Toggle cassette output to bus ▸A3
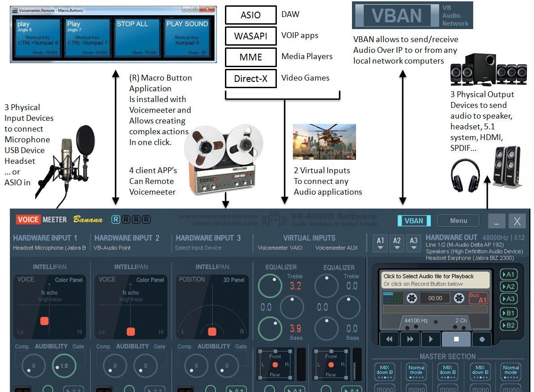This screenshot has width=534, height=392. click(509, 299)
